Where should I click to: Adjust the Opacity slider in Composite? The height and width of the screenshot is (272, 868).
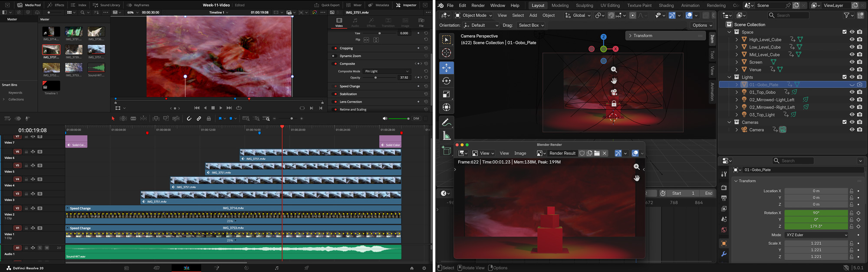tap(375, 78)
